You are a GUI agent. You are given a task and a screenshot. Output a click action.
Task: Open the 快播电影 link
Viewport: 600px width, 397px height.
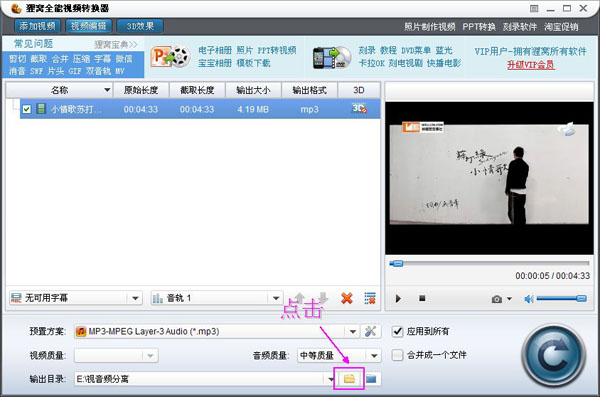(x=444, y=63)
